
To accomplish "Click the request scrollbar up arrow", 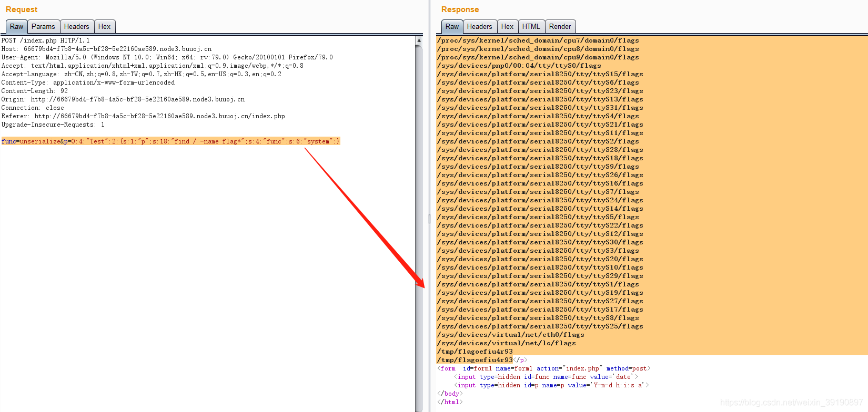I will pyautogui.click(x=419, y=40).
